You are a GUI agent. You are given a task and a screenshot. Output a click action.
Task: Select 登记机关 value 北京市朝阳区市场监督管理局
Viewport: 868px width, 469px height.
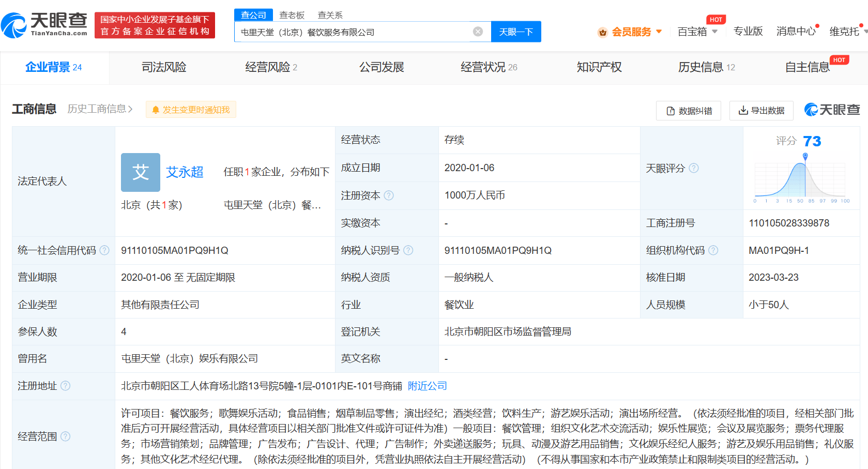pos(508,331)
